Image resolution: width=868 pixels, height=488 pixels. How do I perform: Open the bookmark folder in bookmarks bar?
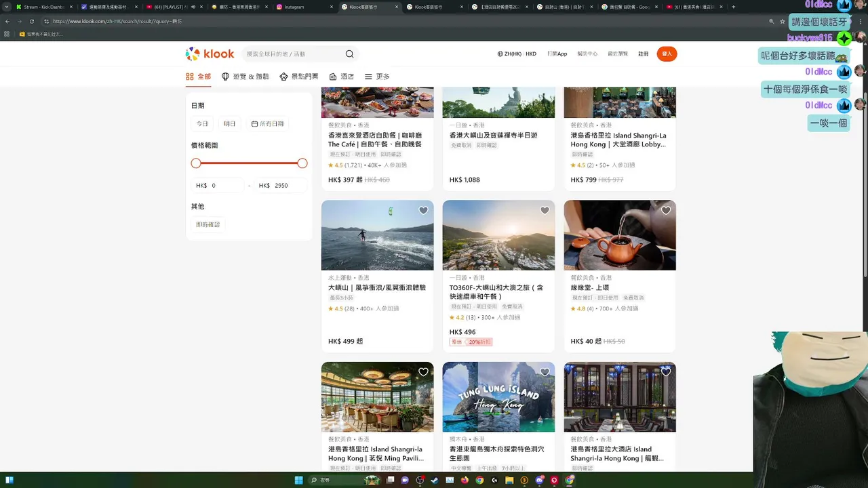pyautogui.click(x=41, y=33)
